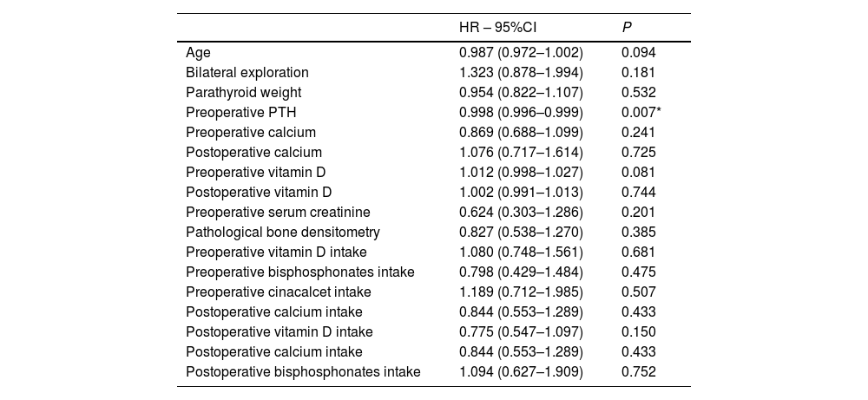Screen dimensions: 868x400
Task: Click hazard ratio 0.987 (0.972–1.002)
Action: (x=521, y=53)
